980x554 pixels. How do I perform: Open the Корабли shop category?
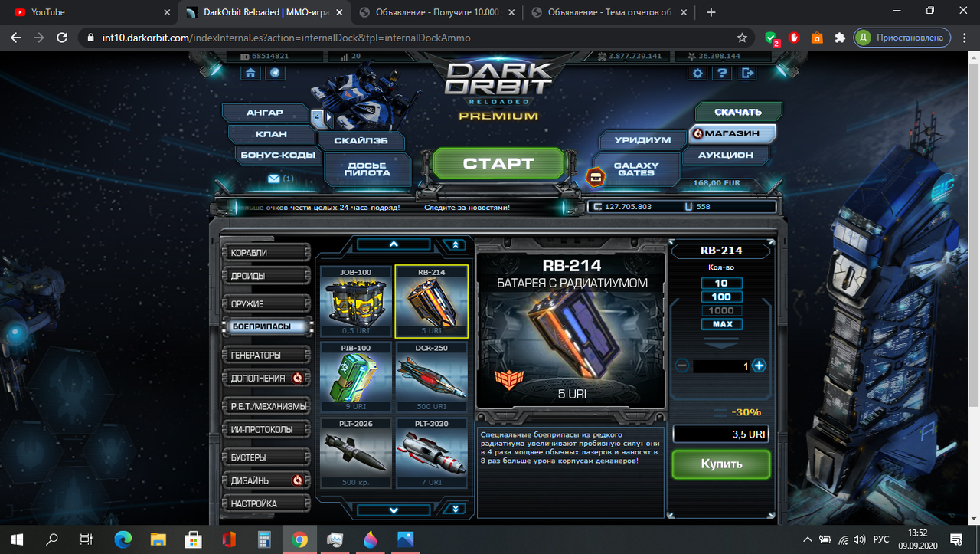266,253
